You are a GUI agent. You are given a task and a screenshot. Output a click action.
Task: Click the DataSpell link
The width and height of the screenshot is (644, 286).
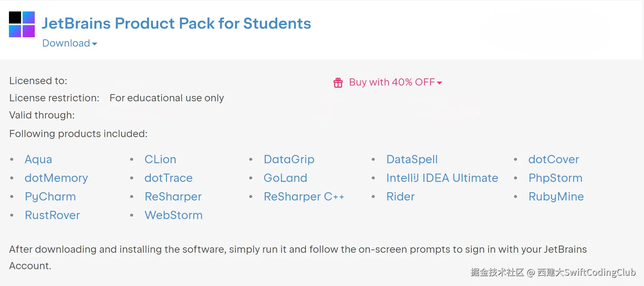click(x=412, y=159)
